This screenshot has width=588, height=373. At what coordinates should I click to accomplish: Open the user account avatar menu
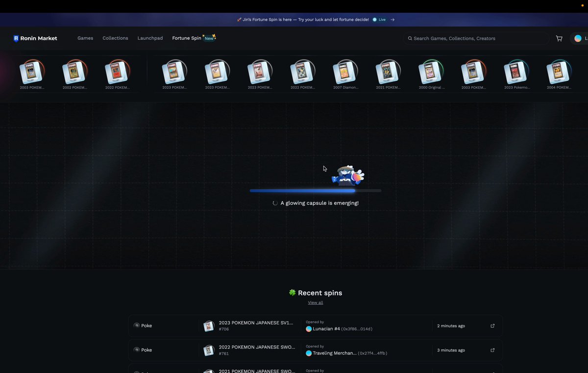pyautogui.click(x=578, y=38)
